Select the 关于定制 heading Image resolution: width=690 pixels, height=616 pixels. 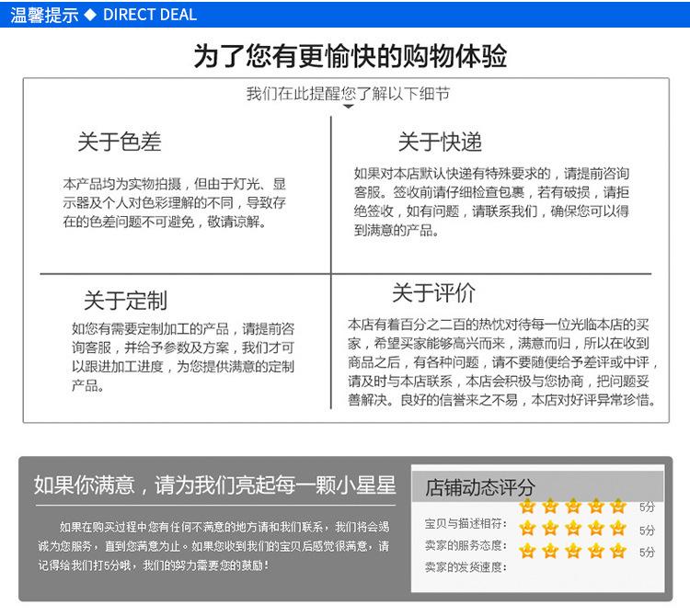126,301
